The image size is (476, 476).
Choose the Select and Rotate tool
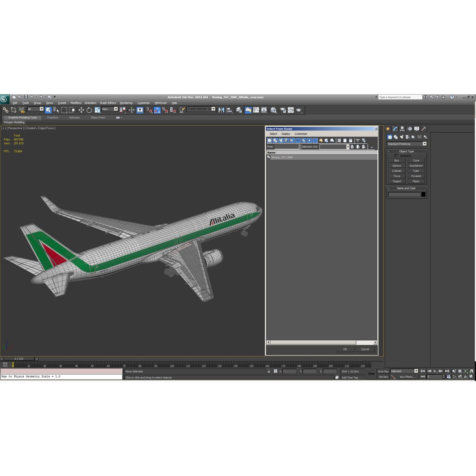pyautogui.click(x=89, y=110)
